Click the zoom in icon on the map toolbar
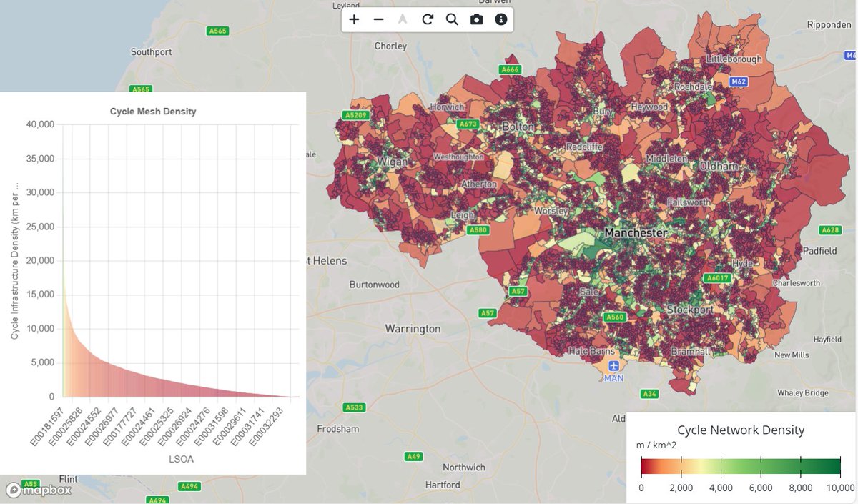The width and height of the screenshot is (858, 504). [354, 19]
